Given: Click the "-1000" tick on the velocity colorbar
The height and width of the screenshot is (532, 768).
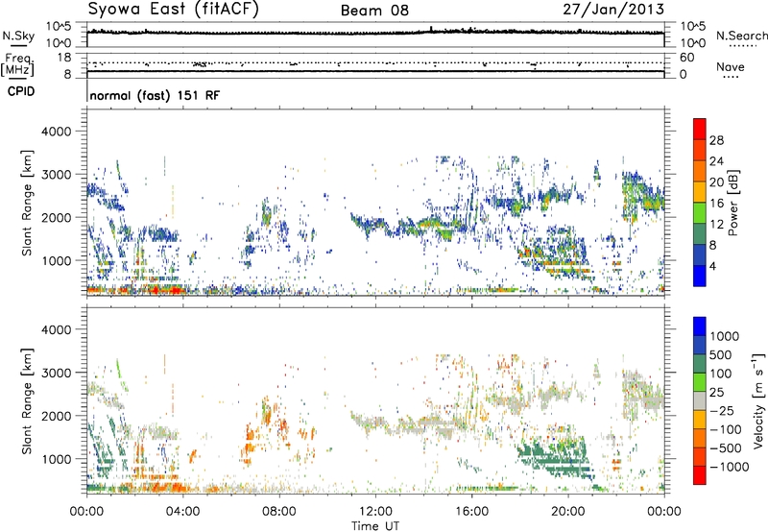Looking at the screenshot, I should coord(730,467).
